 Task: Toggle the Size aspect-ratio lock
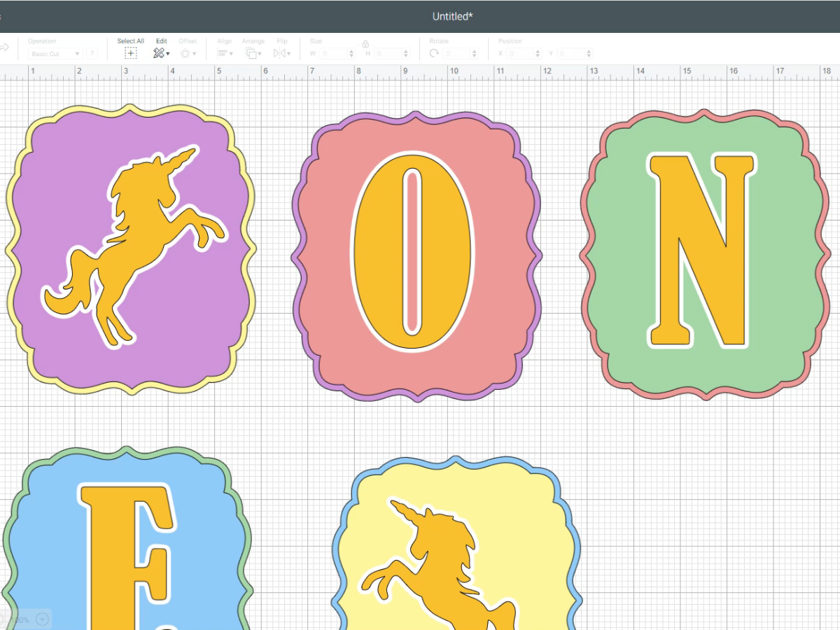(x=365, y=43)
